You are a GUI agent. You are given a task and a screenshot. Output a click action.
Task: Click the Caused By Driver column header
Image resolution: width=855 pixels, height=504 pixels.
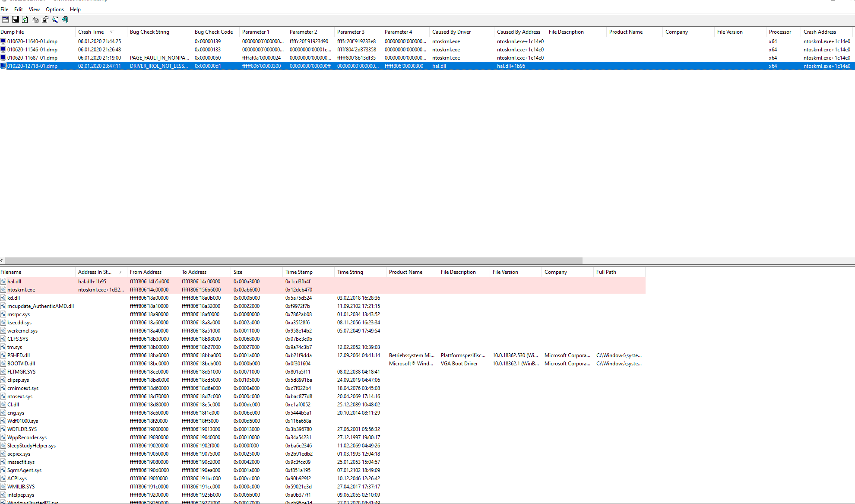point(451,32)
